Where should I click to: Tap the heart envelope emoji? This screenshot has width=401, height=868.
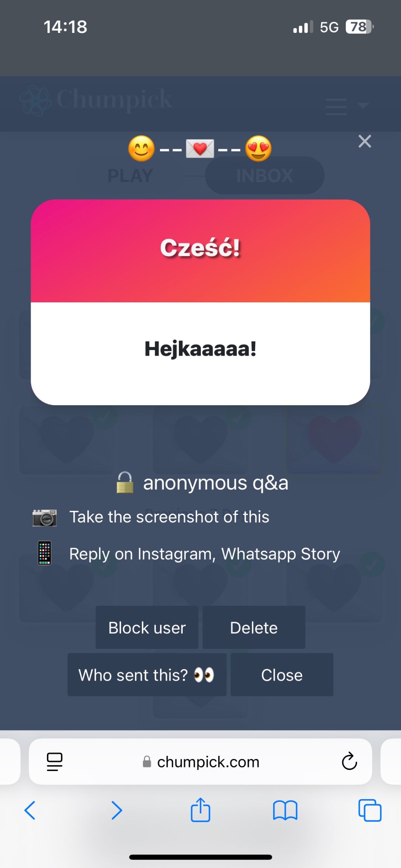(x=200, y=148)
